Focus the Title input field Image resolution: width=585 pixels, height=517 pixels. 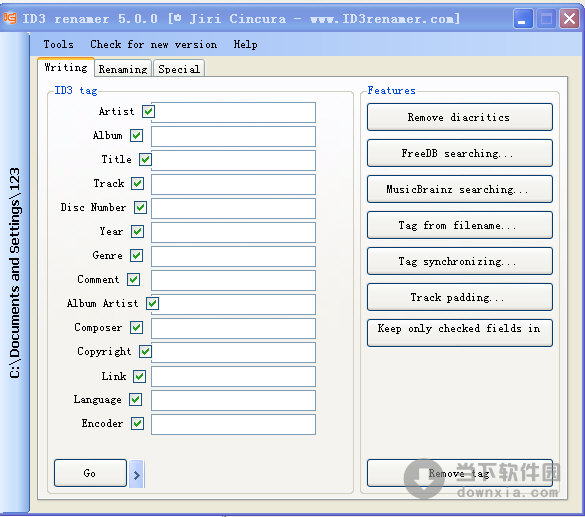234,160
